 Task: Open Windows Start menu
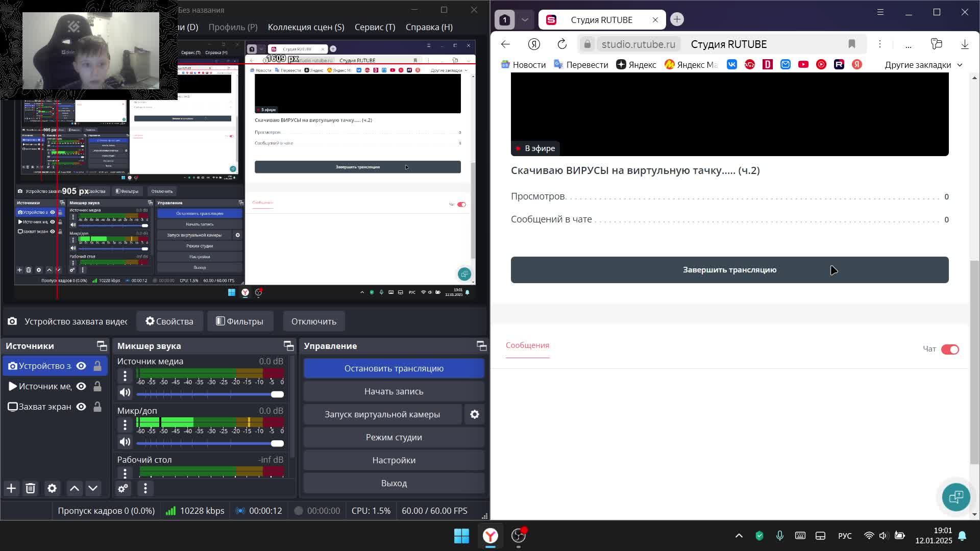pos(461,535)
